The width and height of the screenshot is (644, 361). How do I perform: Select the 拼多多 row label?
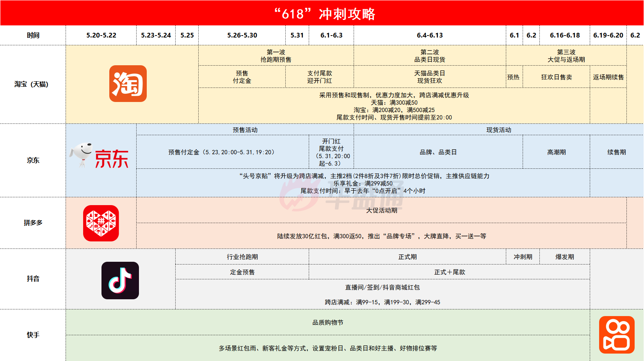(x=33, y=223)
